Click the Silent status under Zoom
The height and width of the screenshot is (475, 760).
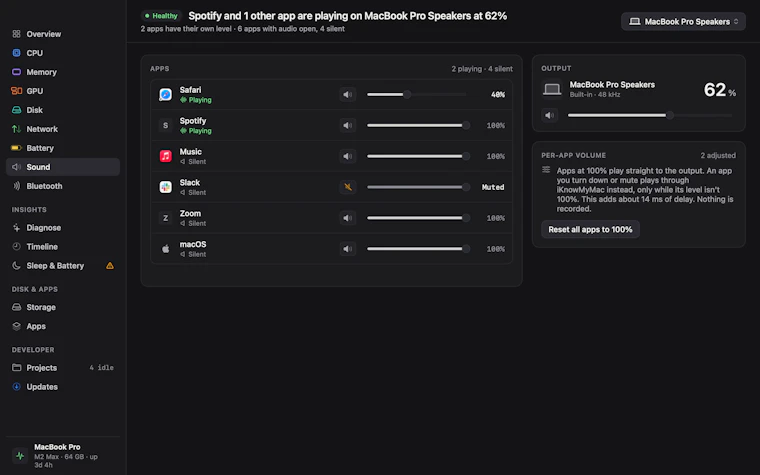tap(193, 223)
